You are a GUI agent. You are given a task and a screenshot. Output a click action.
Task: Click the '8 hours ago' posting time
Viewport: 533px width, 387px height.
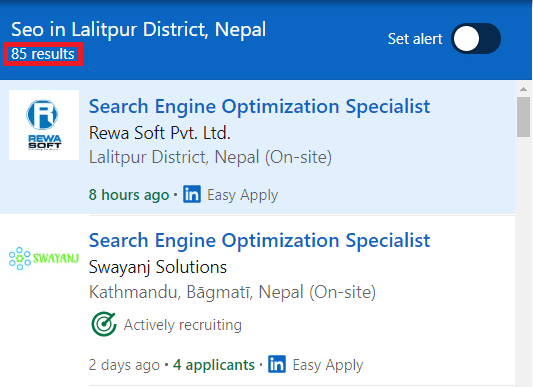click(x=129, y=195)
